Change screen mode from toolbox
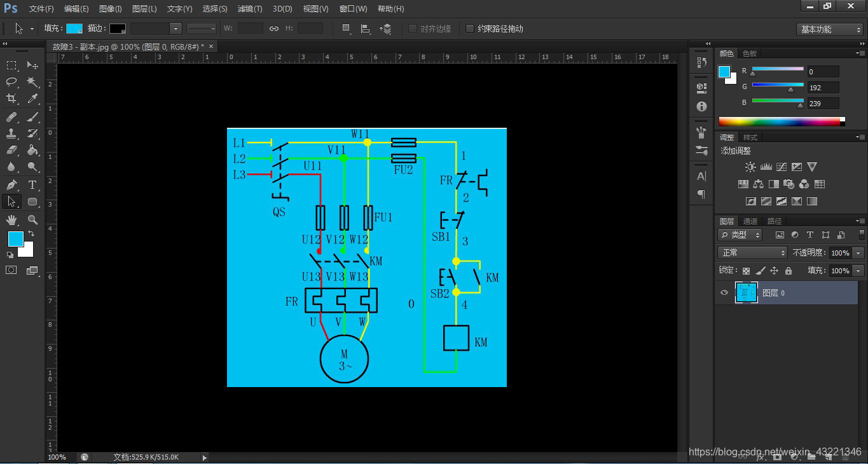The image size is (868, 464). [32, 270]
